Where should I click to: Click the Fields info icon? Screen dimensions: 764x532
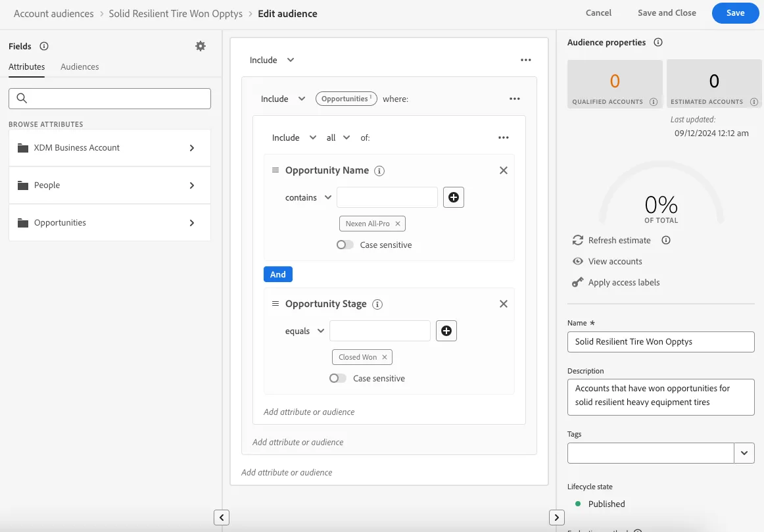click(x=44, y=46)
